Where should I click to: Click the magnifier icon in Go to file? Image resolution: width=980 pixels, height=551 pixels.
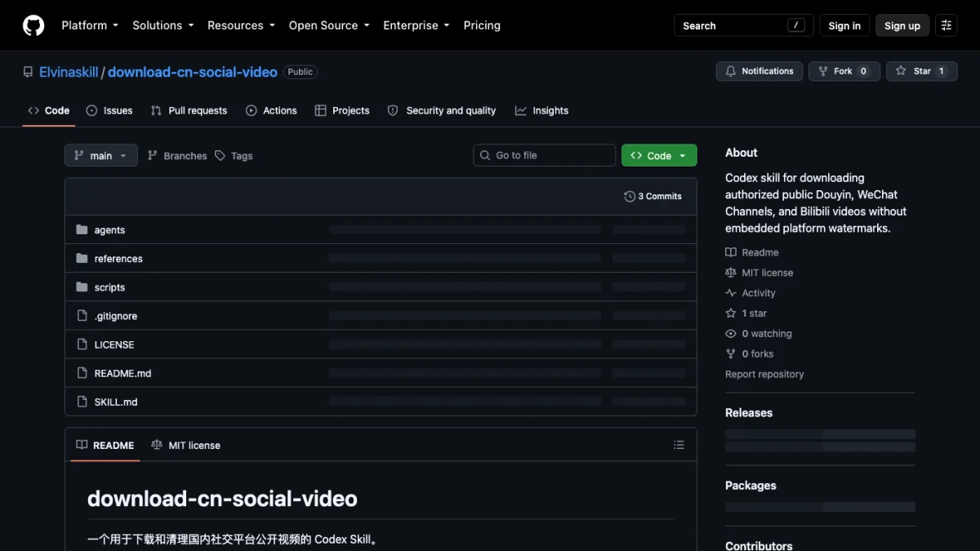(x=485, y=155)
